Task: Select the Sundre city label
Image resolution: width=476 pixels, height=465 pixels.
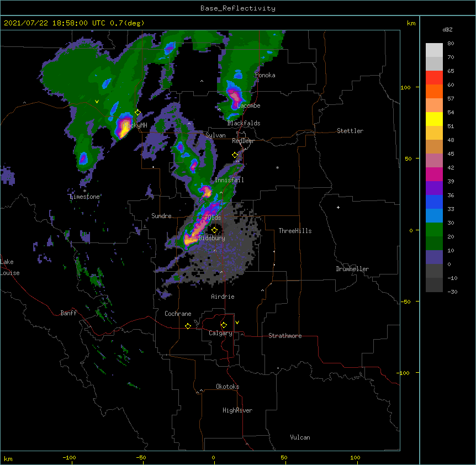Action: click(161, 216)
